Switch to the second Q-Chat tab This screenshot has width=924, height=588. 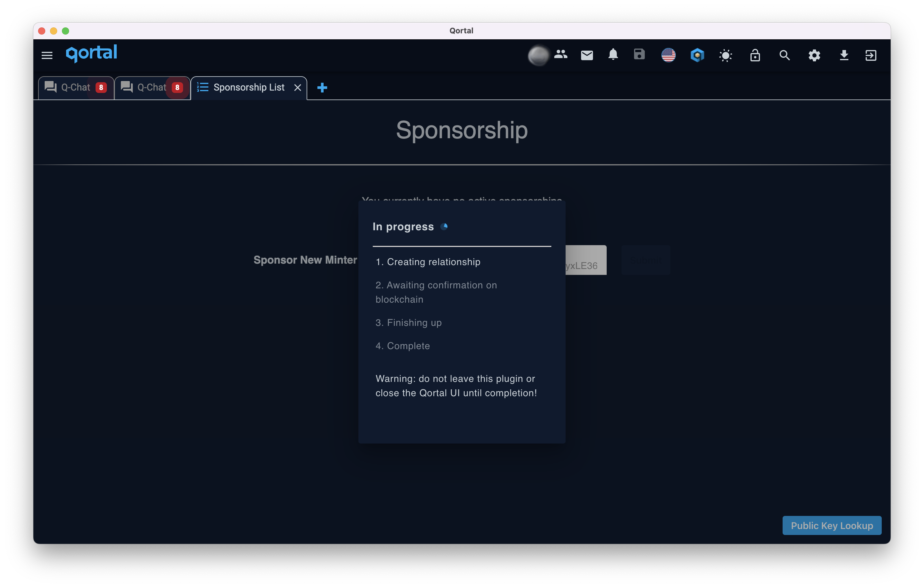point(152,88)
